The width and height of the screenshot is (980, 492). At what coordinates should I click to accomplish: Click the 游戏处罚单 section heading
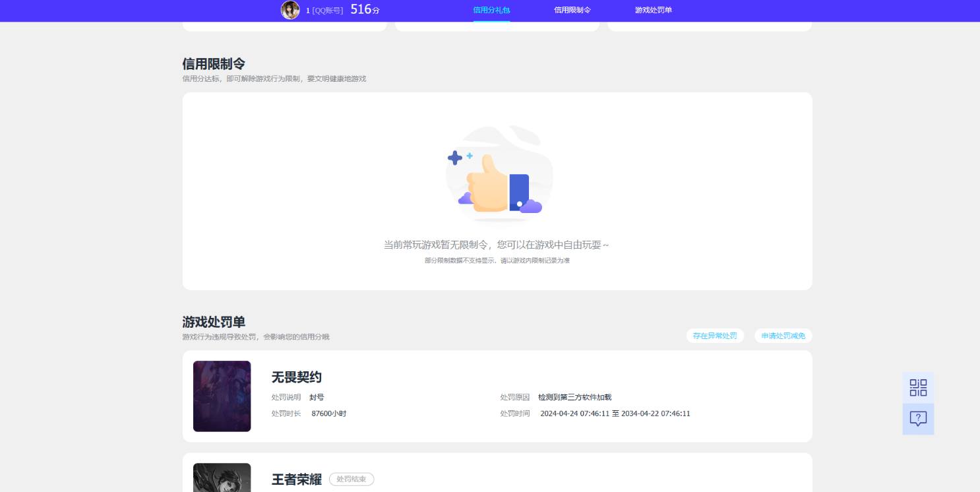[x=214, y=322]
